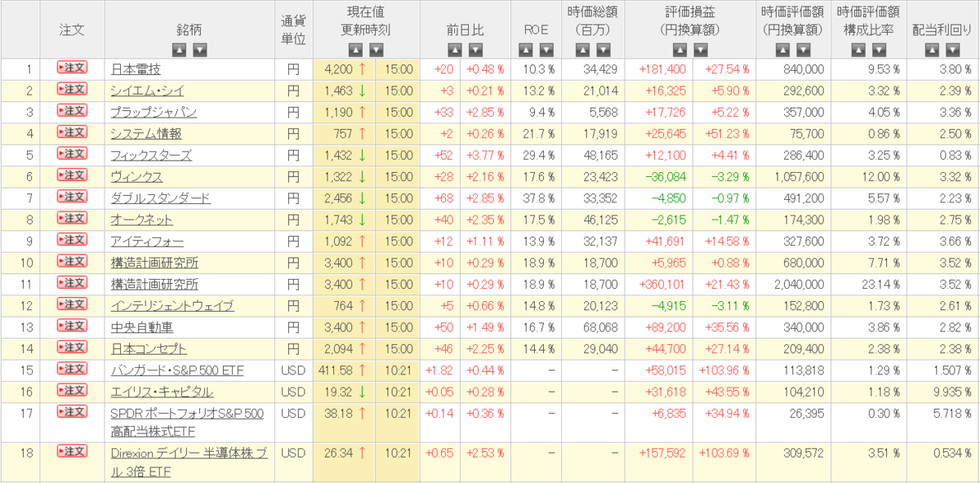This screenshot has height=483, width=980.
Task: Select the 23.14 % composition cell
Action: pos(867,284)
